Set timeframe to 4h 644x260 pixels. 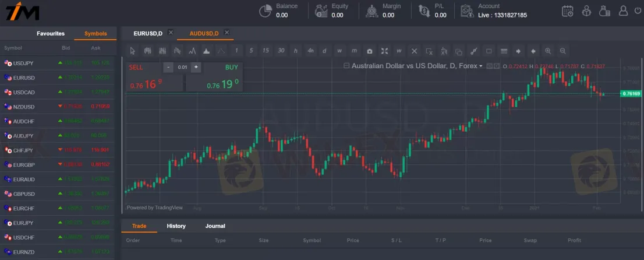tap(310, 51)
